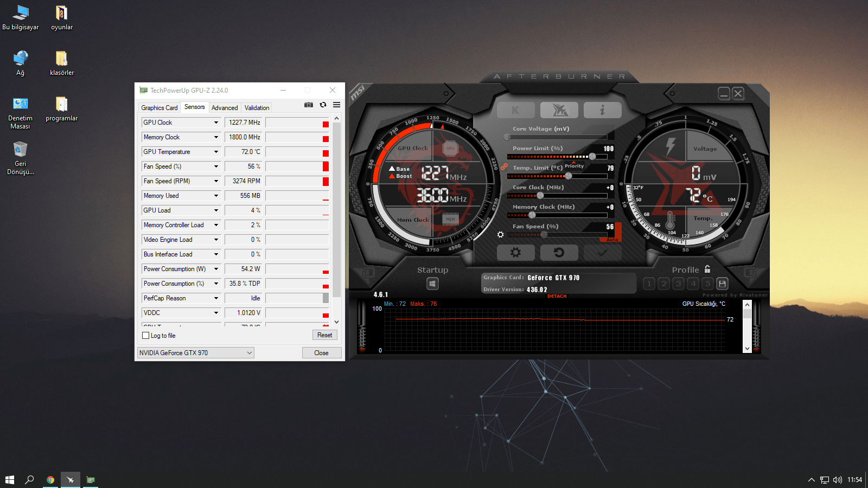The image size is (868, 488).
Task: Expand Fan Speed (%) sensor dropdown
Action: point(216,166)
